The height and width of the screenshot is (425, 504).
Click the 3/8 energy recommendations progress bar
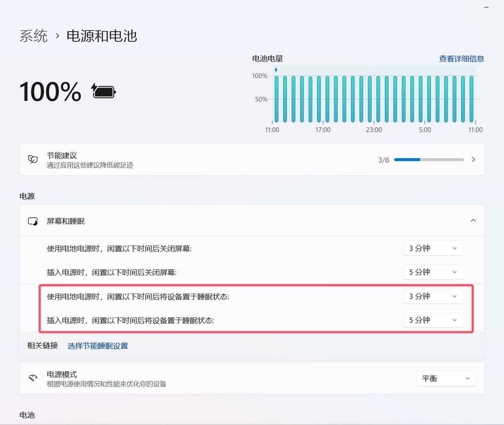click(x=429, y=159)
